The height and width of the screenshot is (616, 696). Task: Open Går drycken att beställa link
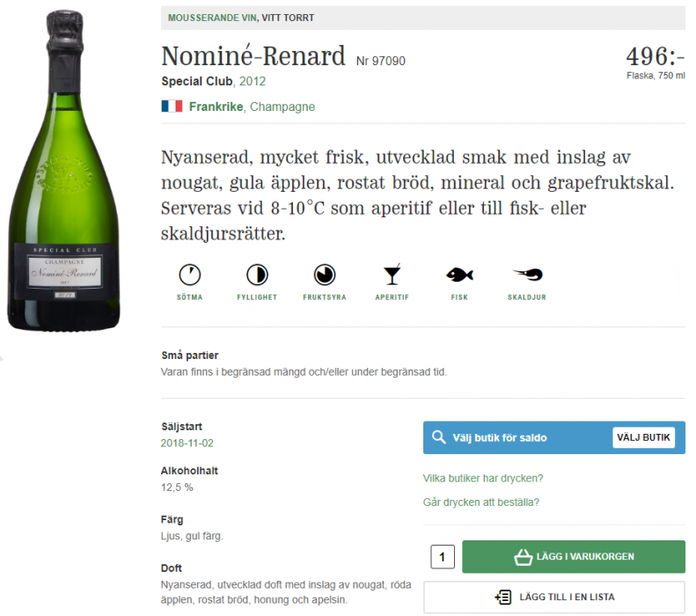coord(481,502)
